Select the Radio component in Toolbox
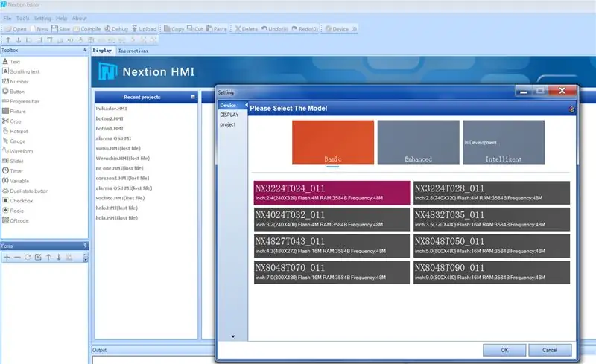 pyautogui.click(x=13, y=211)
